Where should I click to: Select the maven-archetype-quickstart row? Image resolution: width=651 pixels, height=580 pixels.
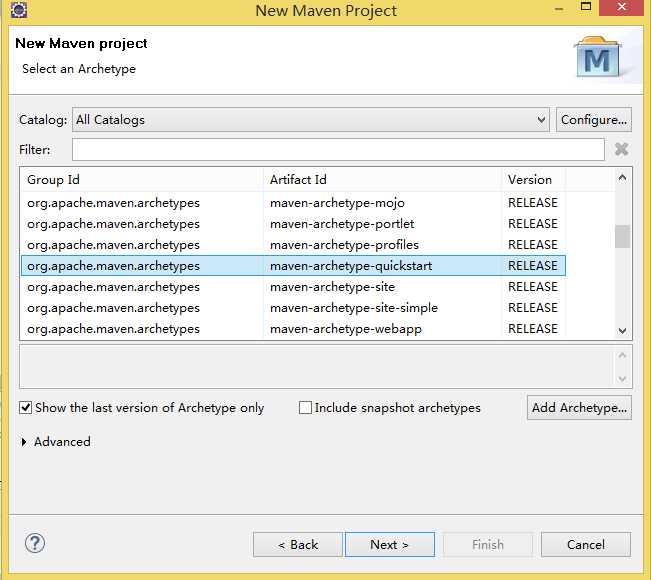pyautogui.click(x=293, y=266)
